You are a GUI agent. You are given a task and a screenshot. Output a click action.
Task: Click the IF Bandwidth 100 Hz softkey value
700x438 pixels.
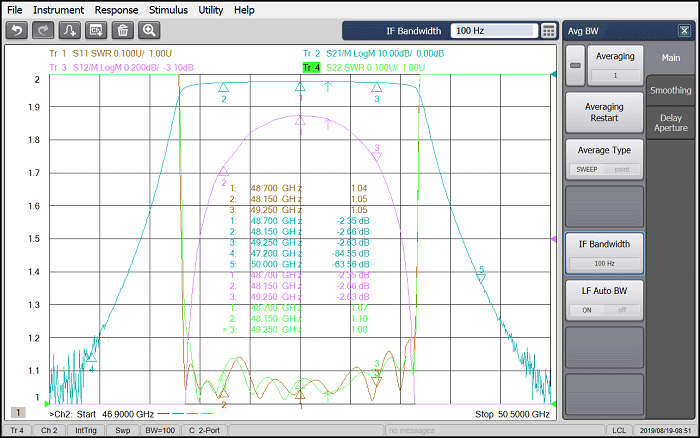click(604, 263)
